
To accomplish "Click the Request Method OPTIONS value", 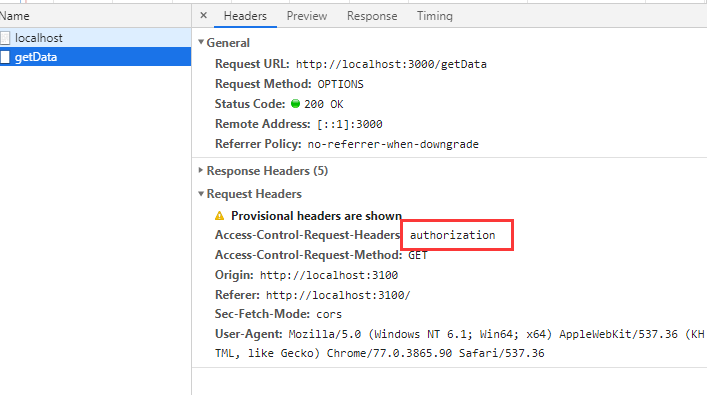I will click(x=340, y=84).
